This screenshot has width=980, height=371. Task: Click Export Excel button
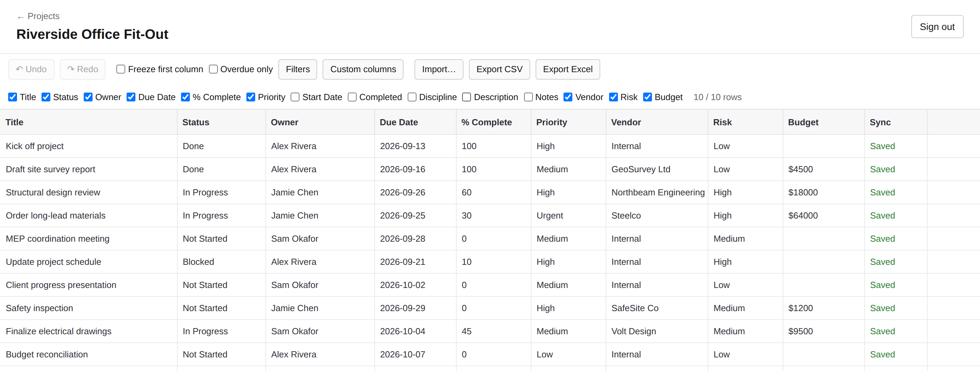pyautogui.click(x=568, y=69)
